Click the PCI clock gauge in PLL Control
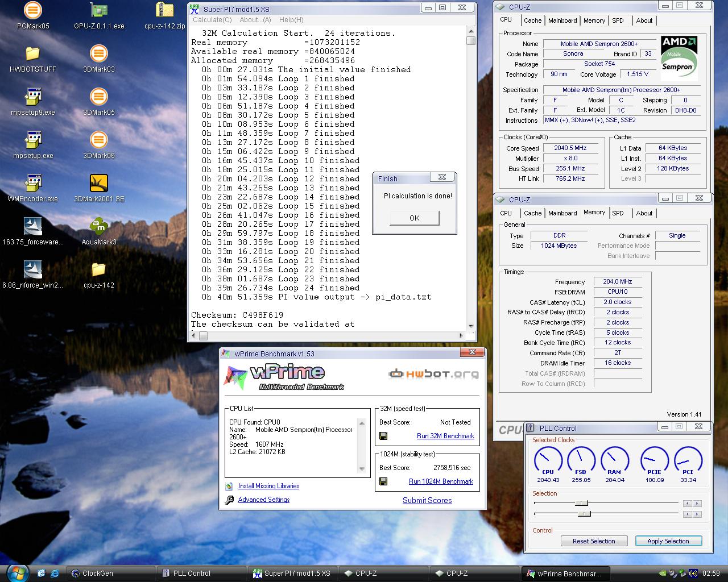The width and height of the screenshot is (728, 582). tap(688, 462)
